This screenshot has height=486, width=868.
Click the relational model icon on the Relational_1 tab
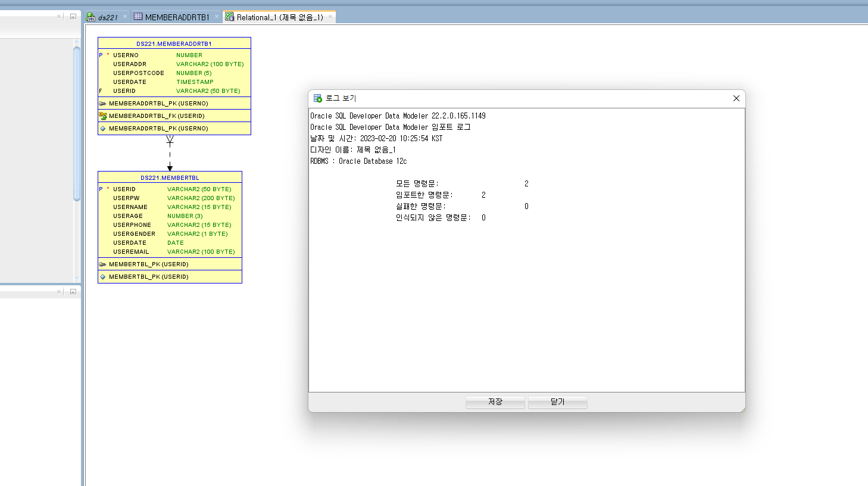(230, 17)
